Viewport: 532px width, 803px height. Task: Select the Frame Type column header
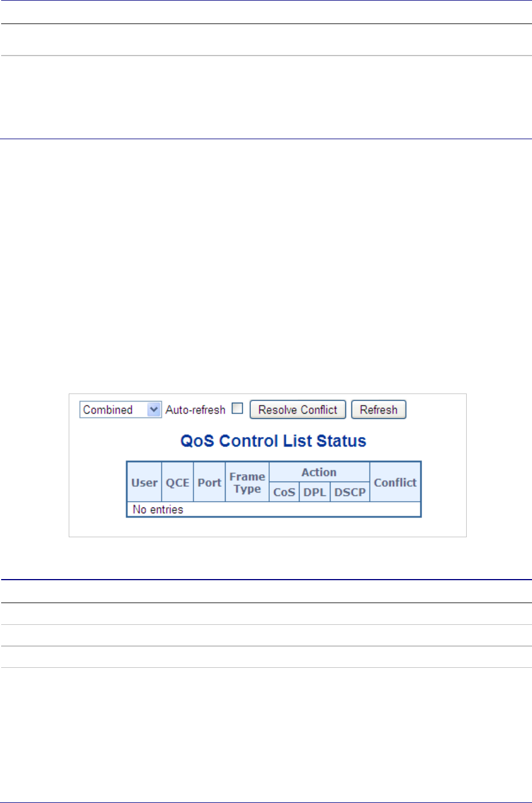pos(247,482)
